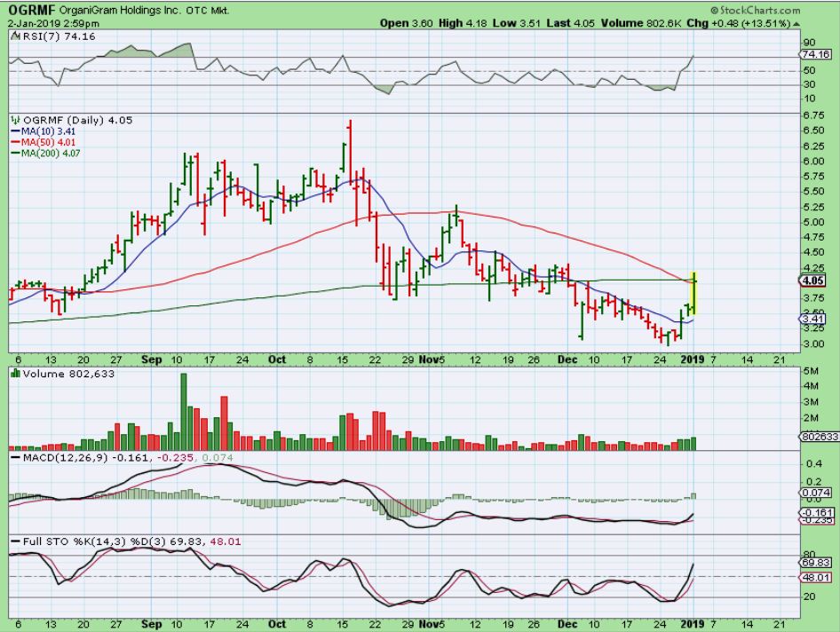Click the OGRMF ticker symbol in the header
Image resolution: width=840 pixels, height=632 pixels.
tap(29, 9)
